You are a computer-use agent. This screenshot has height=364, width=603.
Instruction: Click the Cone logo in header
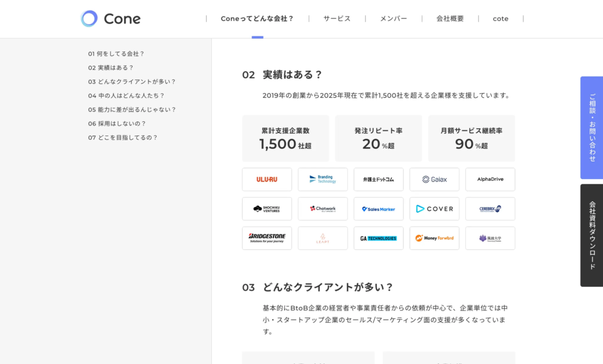click(x=111, y=19)
